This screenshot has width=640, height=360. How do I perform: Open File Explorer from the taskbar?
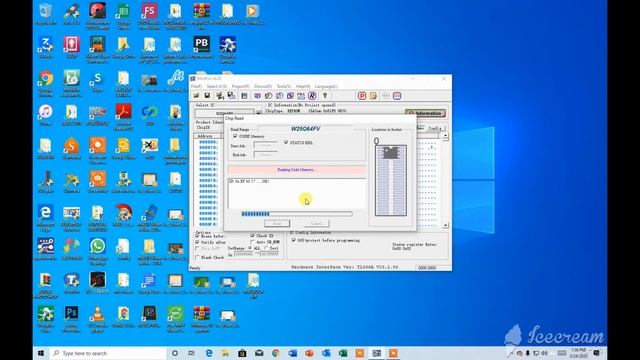point(225,353)
